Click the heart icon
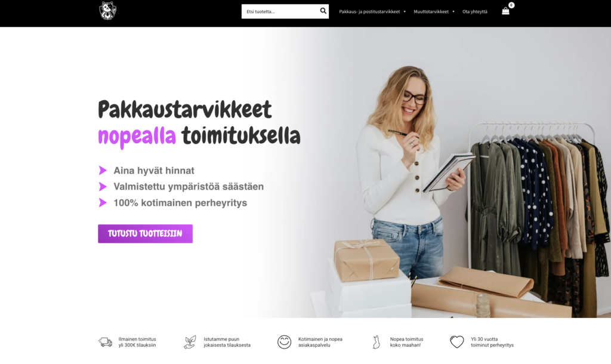 pos(456,342)
